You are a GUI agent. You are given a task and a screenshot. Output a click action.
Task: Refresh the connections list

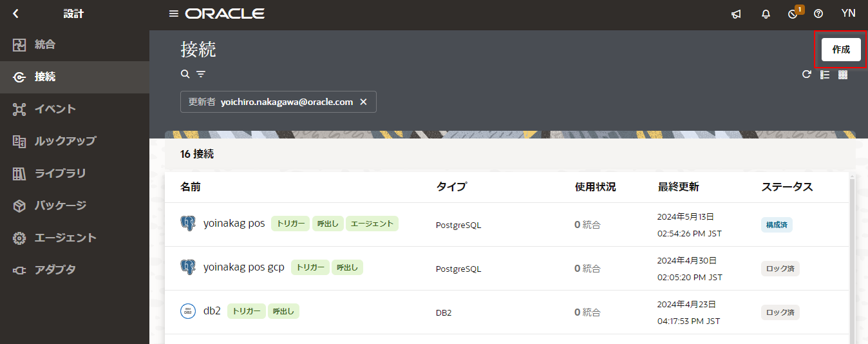806,75
